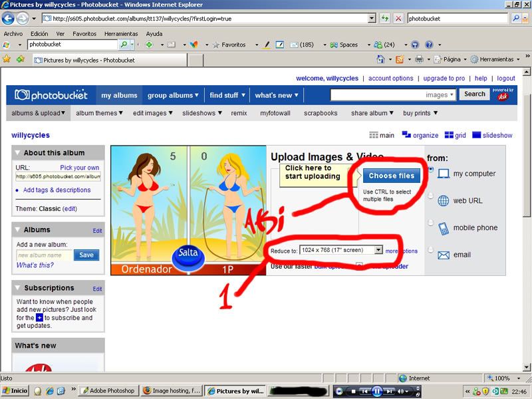Screen dimensions: 532x399
Task: Open the my albums tab
Action: point(119,95)
